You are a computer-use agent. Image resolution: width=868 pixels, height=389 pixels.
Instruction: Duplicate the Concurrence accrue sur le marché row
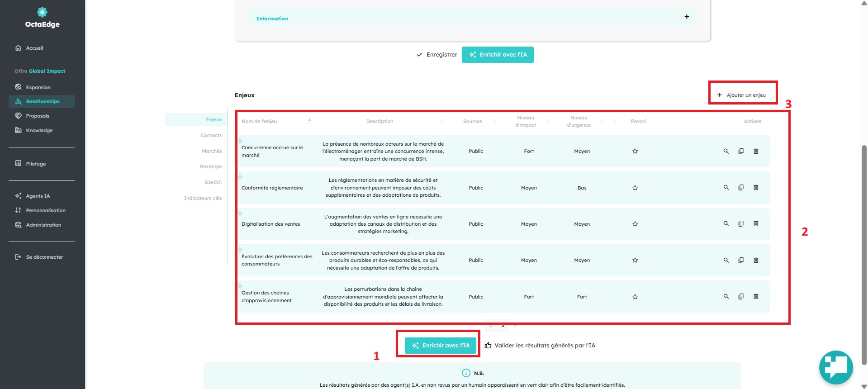tap(741, 151)
